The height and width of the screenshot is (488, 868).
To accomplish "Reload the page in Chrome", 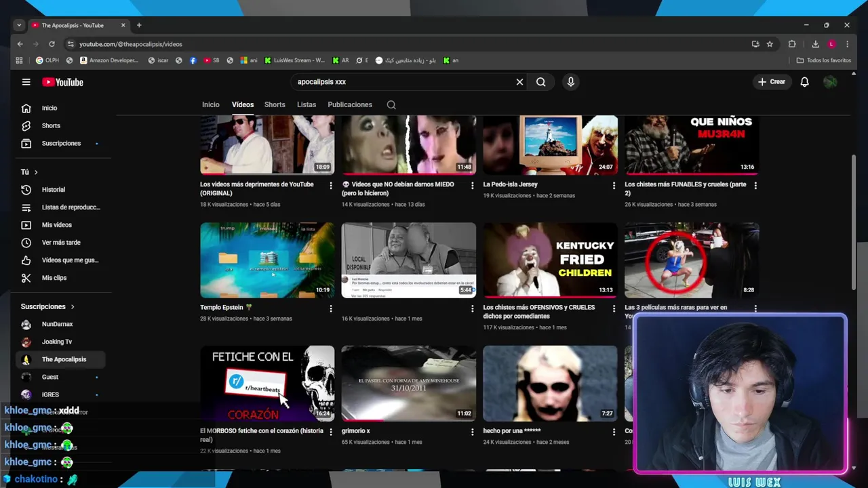I will pos(52,44).
